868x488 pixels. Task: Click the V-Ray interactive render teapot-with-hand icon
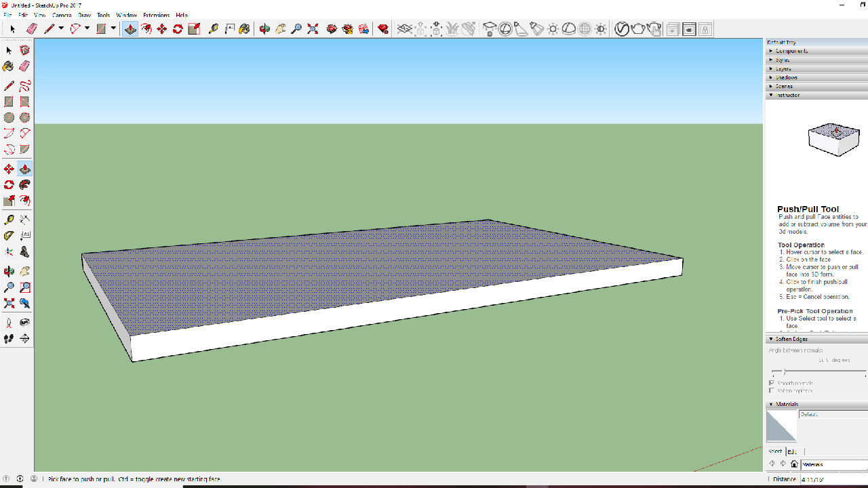654,29
